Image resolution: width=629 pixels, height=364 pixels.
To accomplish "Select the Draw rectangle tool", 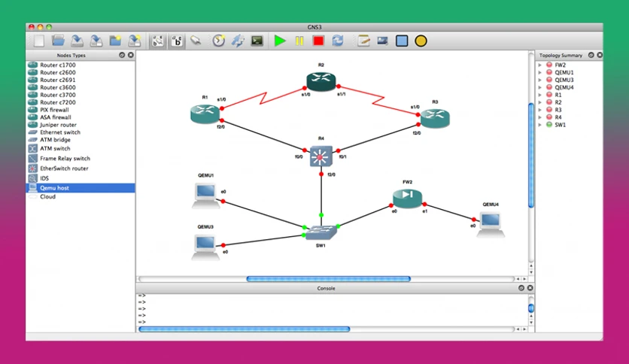I will (402, 41).
